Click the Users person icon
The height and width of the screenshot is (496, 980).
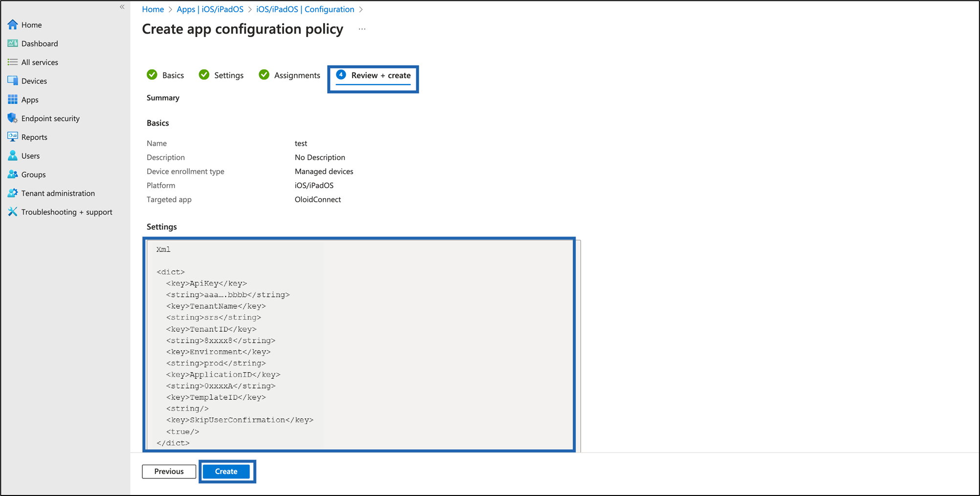(x=13, y=155)
